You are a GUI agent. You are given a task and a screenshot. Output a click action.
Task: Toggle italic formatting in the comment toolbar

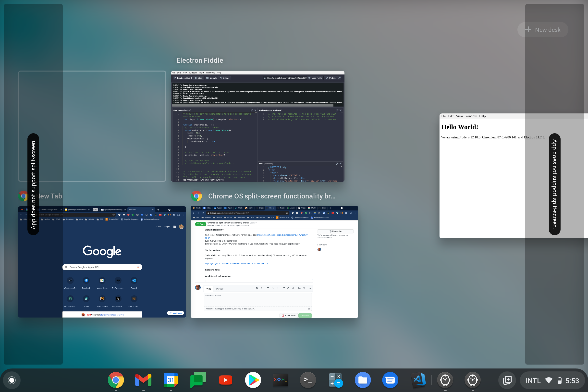coord(261,288)
